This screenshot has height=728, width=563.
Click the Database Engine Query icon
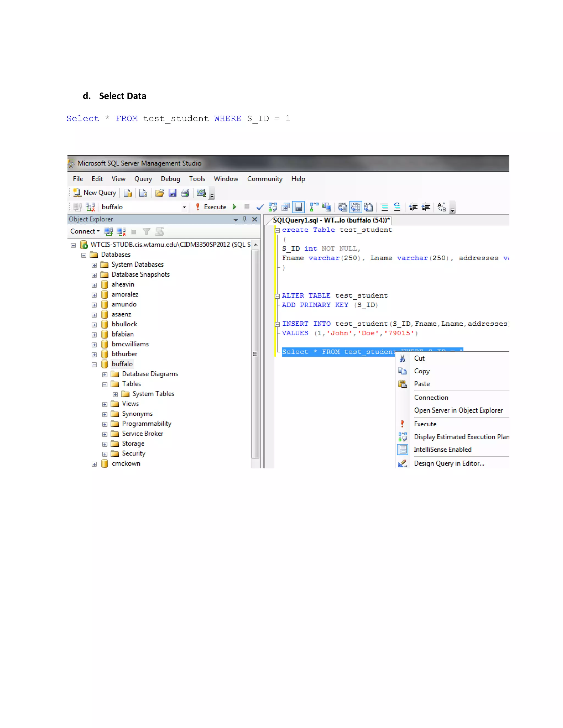point(127,193)
